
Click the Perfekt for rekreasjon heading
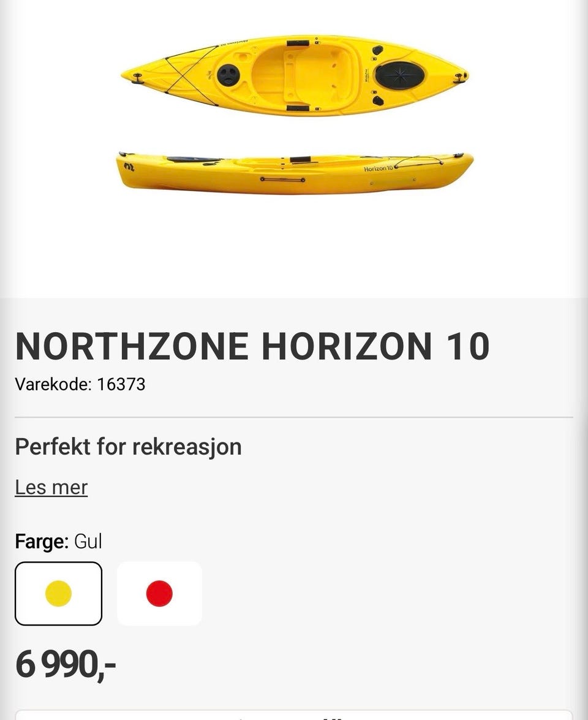[x=128, y=446]
